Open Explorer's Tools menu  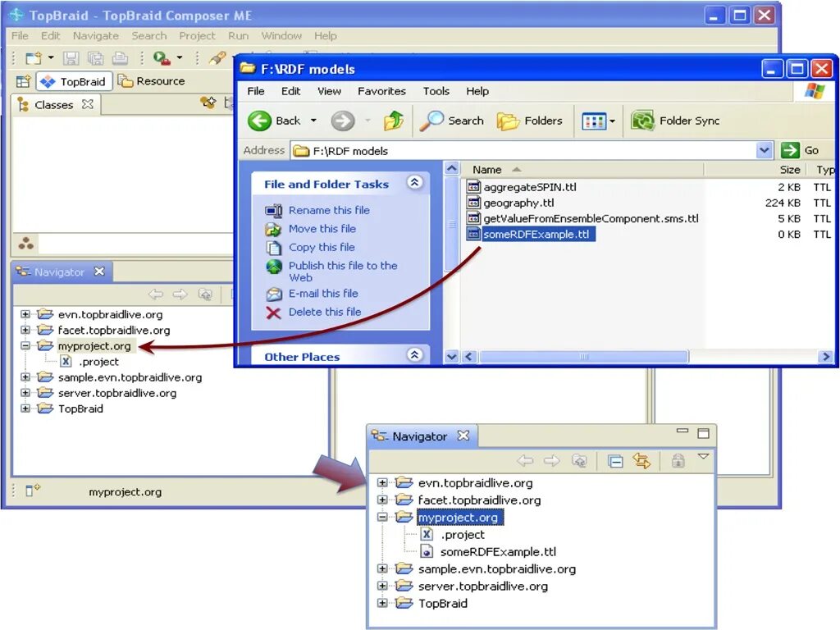pos(436,91)
